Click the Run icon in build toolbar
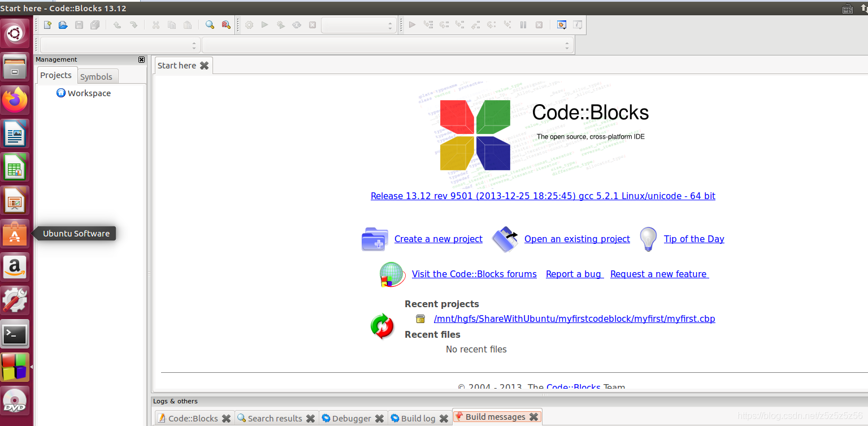The width and height of the screenshot is (868, 426). coord(264,25)
